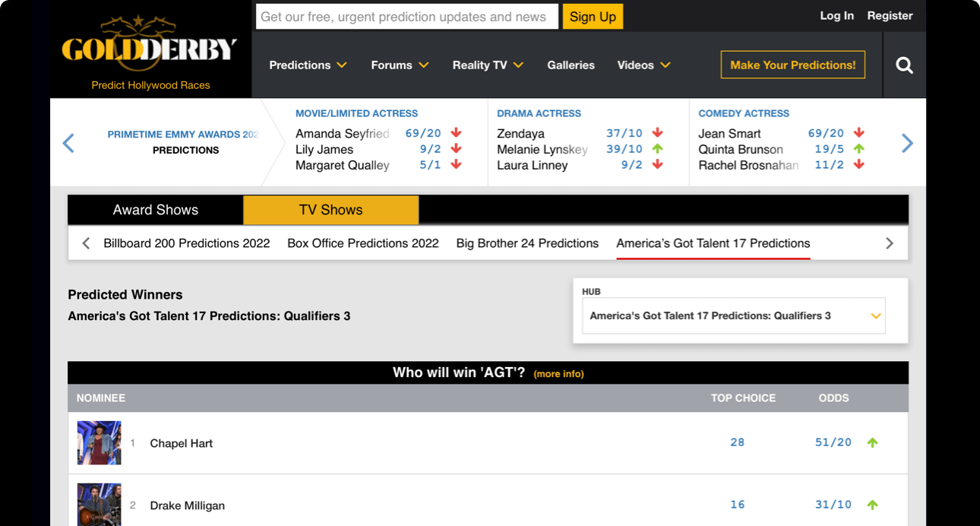Image resolution: width=980 pixels, height=526 pixels.
Task: Select Box Office Predictions 2022 tab
Action: [363, 243]
